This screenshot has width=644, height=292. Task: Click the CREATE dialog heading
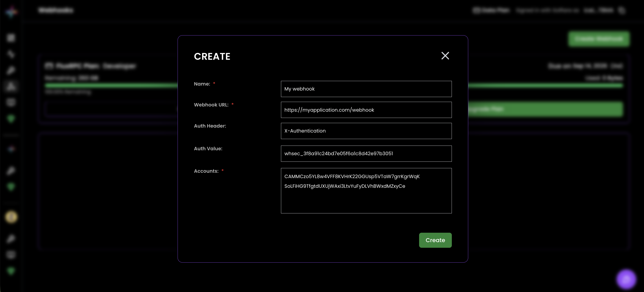click(x=212, y=56)
